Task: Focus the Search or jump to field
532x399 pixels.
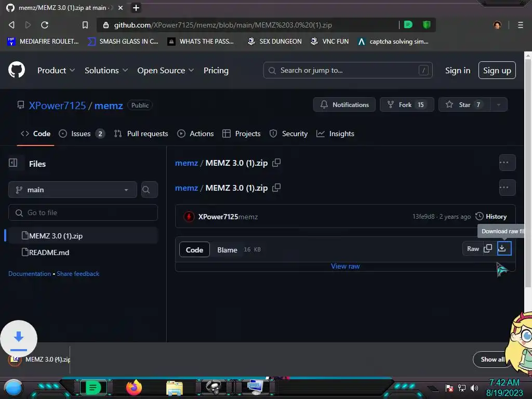Action: [x=348, y=70]
